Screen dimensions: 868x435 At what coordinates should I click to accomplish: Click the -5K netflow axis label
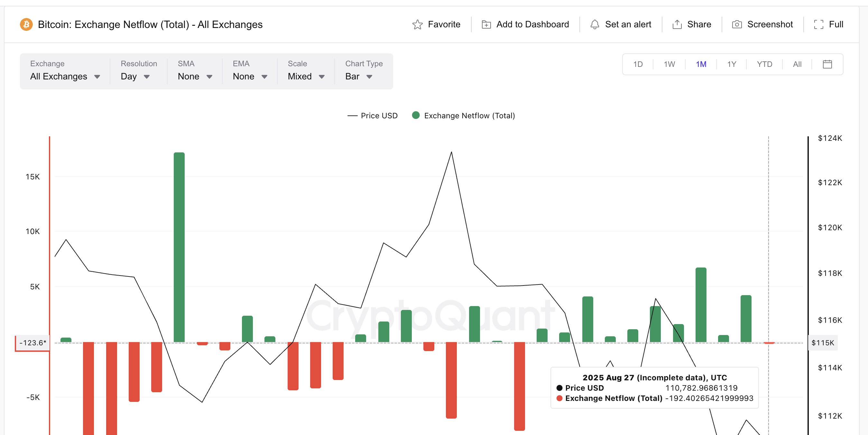(33, 397)
